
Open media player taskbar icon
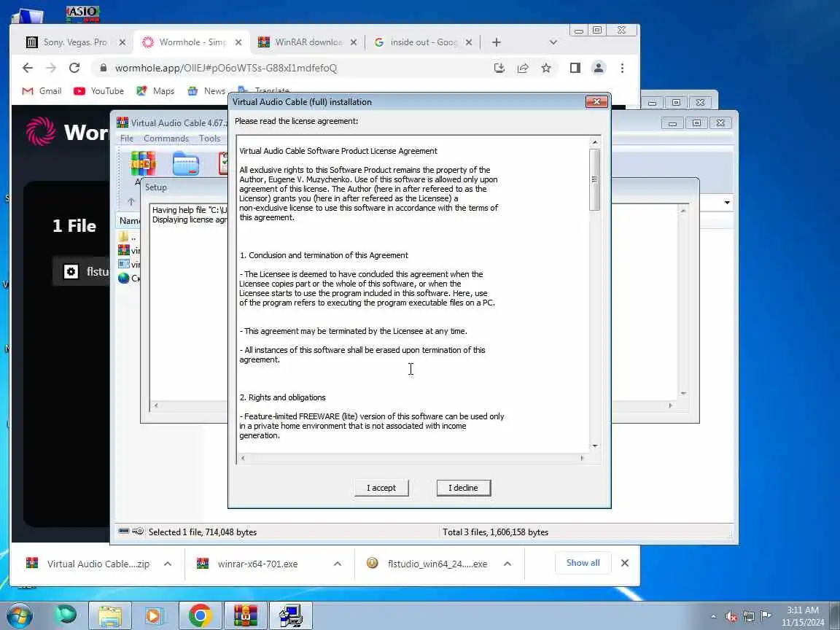pos(153,615)
